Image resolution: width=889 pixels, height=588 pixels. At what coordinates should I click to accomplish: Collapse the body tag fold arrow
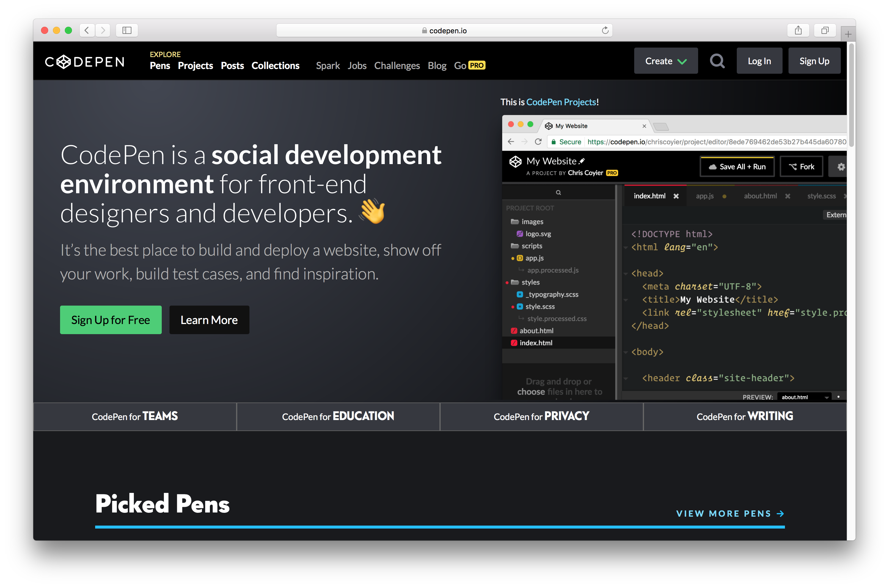click(625, 352)
